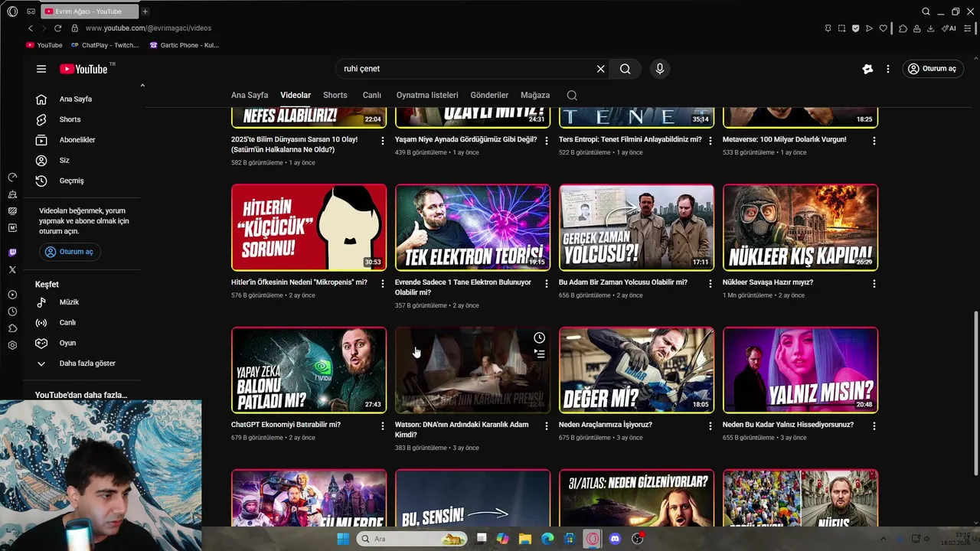Open 2025'te Bilim Dünyasını Sarsan title
980x551 pixels.
coord(295,145)
